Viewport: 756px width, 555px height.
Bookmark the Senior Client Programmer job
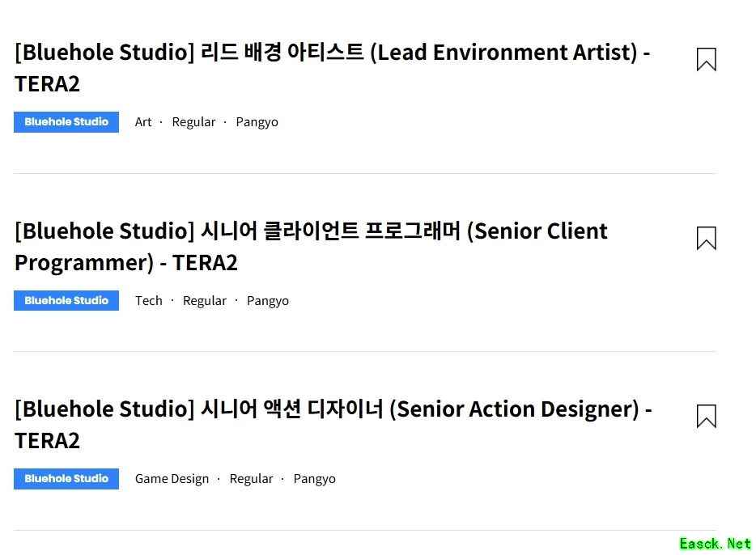pos(706,238)
